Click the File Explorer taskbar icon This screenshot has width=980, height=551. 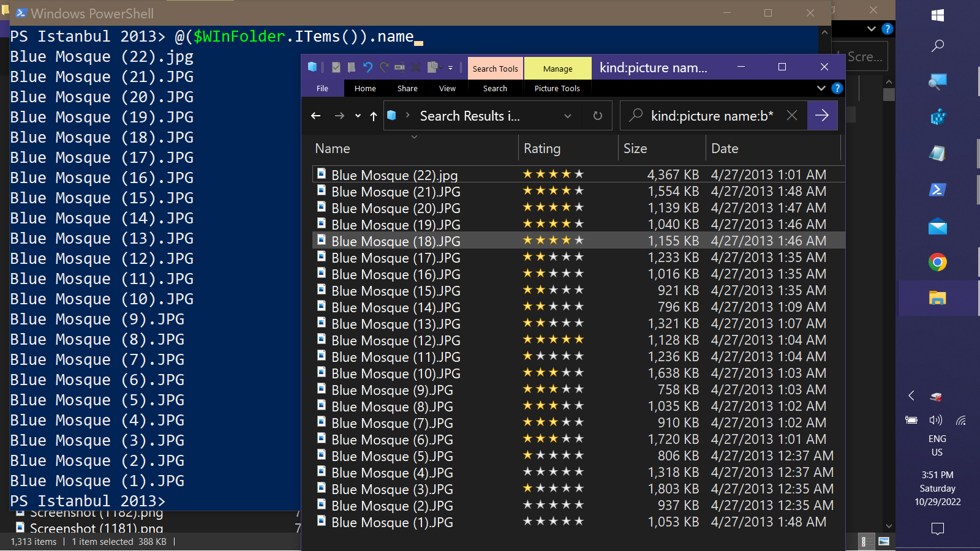point(937,298)
